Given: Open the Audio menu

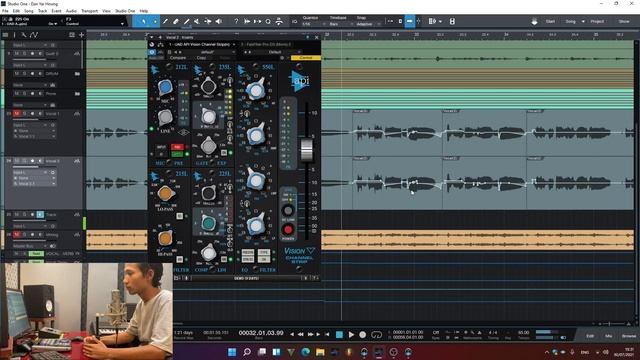Looking at the screenshot, I should (x=71, y=11).
